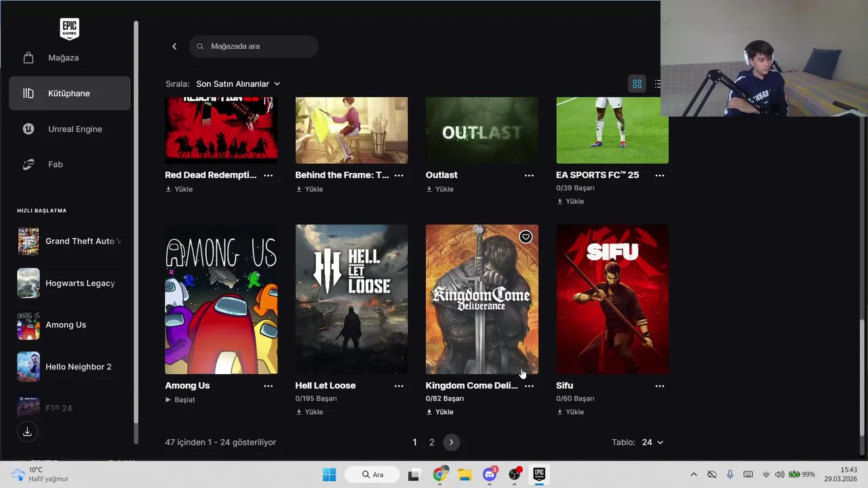Image resolution: width=868 pixels, height=488 pixels.
Task: Open the Hell Let Loose cover thumbnail
Action: 351,299
